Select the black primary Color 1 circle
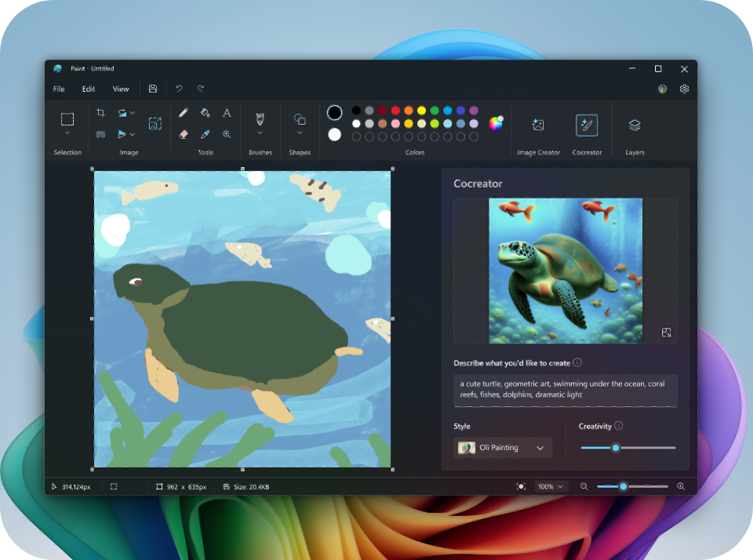 [334, 113]
